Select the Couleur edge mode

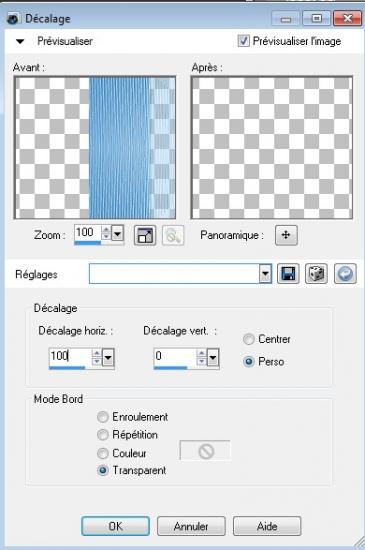click(x=103, y=453)
